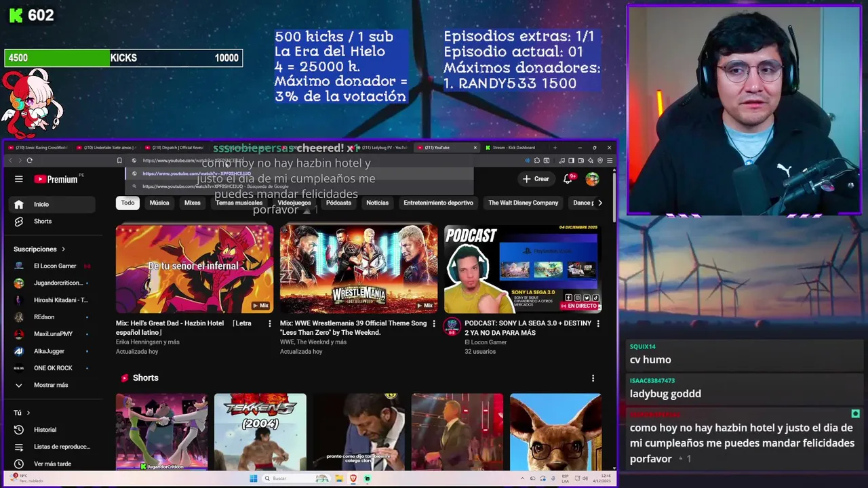Open MaxiLunaPMY subscription
Image resolution: width=868 pixels, height=488 pixels.
53,333
